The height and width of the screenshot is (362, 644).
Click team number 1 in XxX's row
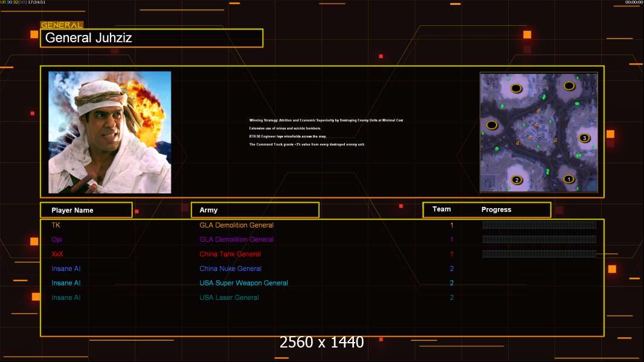tap(452, 254)
